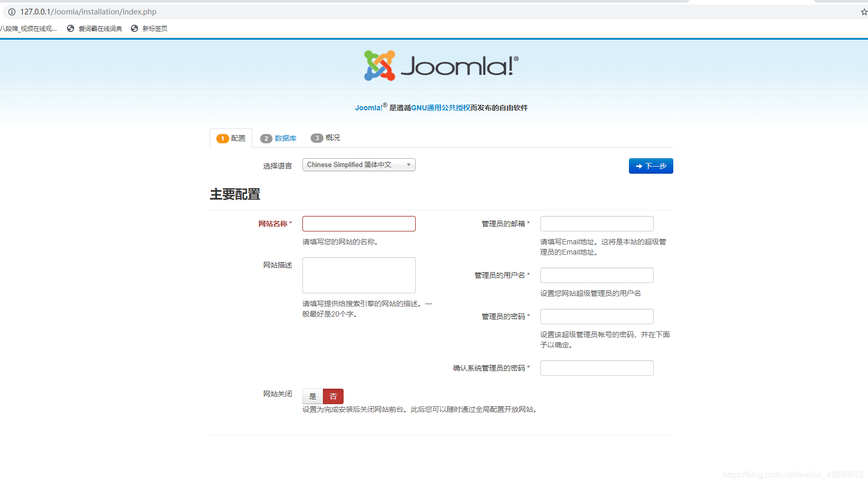The image size is (868, 484).
Task: Click the Joomla! logo image
Action: 441,65
